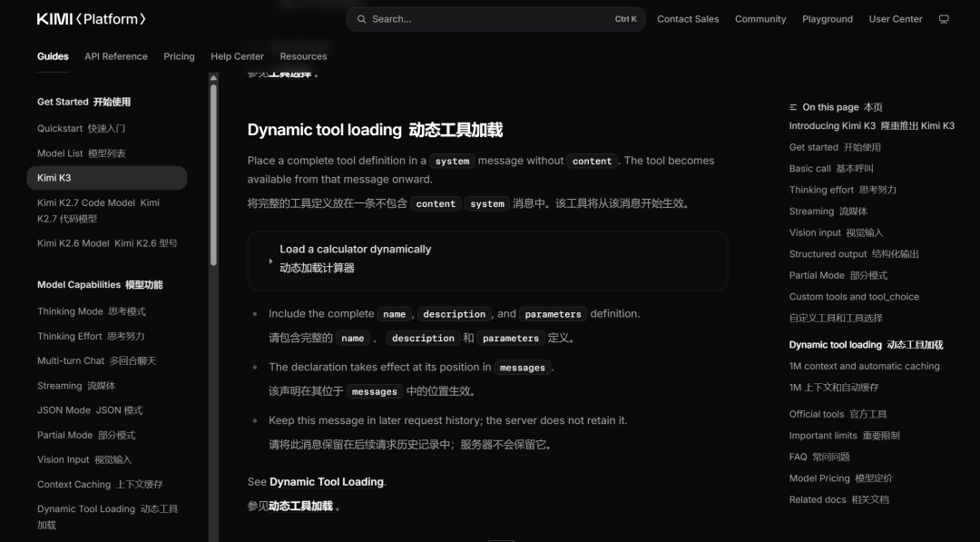Click the Kimi Platform logo
The height and width of the screenshot is (542, 980).
coord(92,19)
